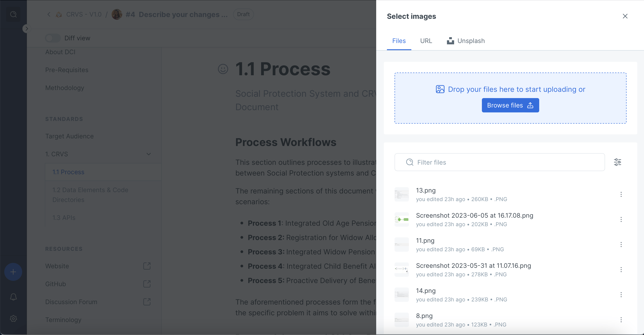Select the Screenshot 2023-06-05 at 16.17.08.png thumbnail
644x335 pixels.
click(401, 219)
